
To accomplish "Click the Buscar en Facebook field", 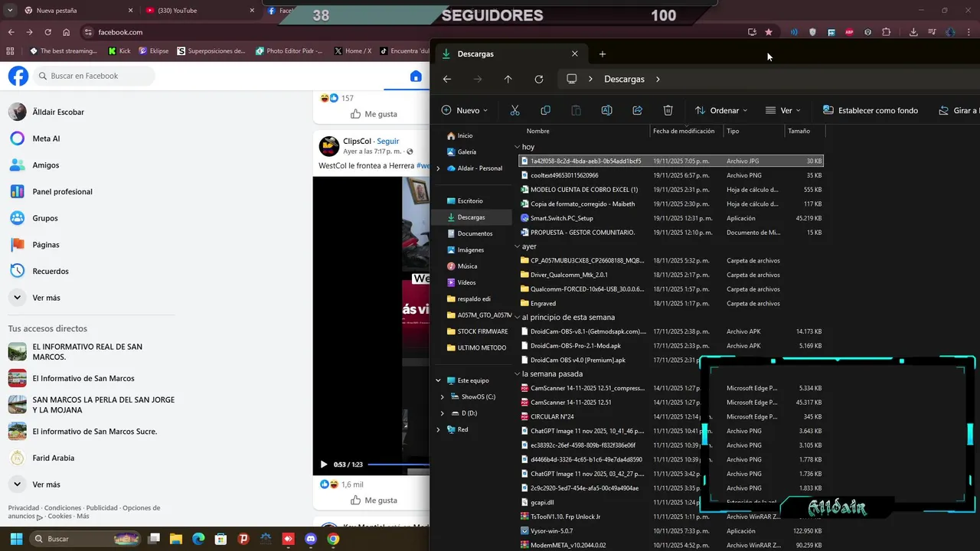I will click(96, 76).
